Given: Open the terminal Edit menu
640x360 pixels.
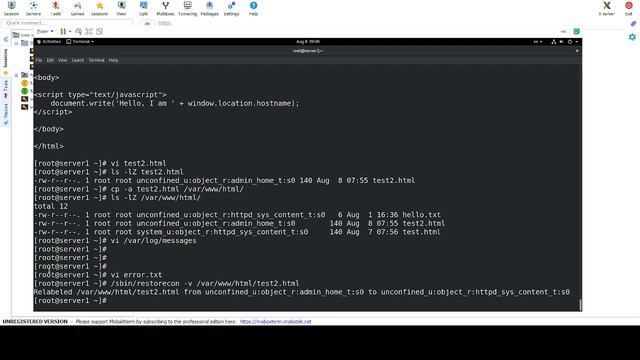Looking at the screenshot, I should [50, 60].
